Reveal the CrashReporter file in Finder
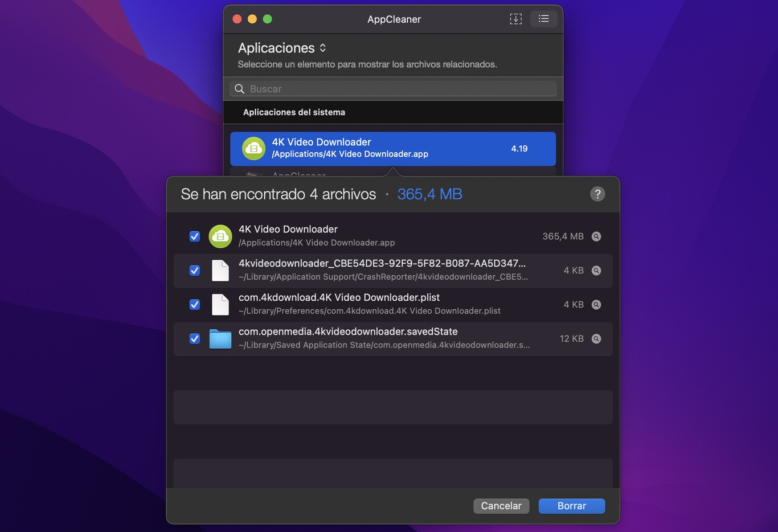The image size is (778, 532). [x=596, y=271]
